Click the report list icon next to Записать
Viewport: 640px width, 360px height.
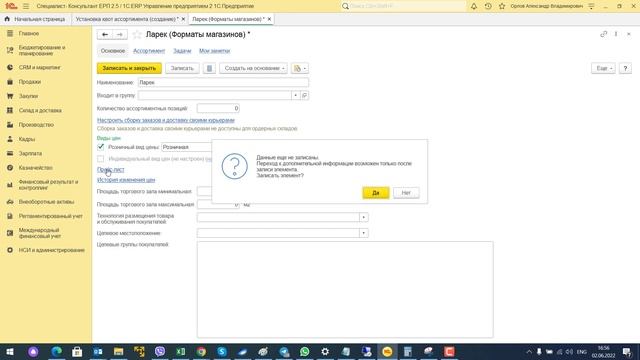tap(209, 68)
